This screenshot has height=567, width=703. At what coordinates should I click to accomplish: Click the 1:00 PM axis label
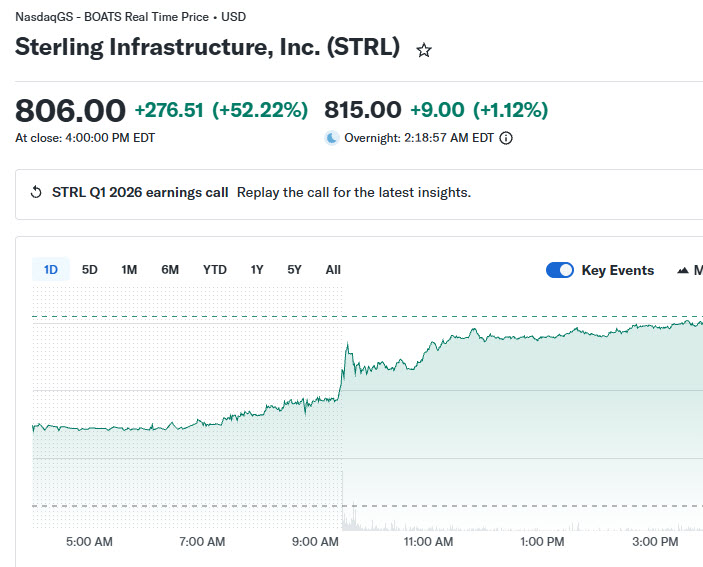(542, 541)
